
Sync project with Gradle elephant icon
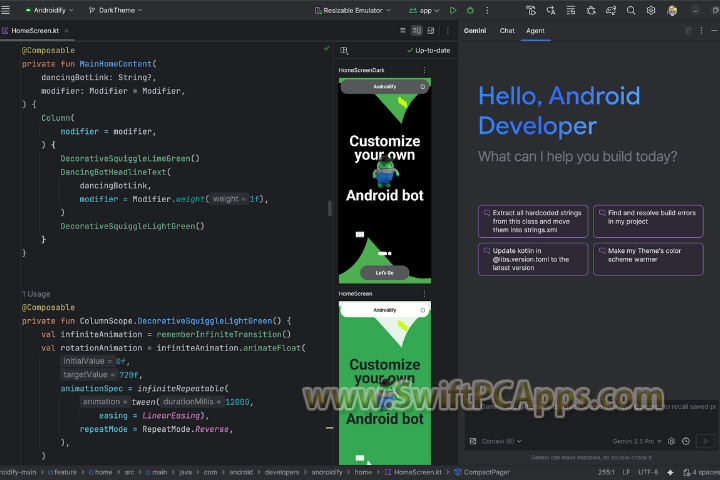(611, 10)
